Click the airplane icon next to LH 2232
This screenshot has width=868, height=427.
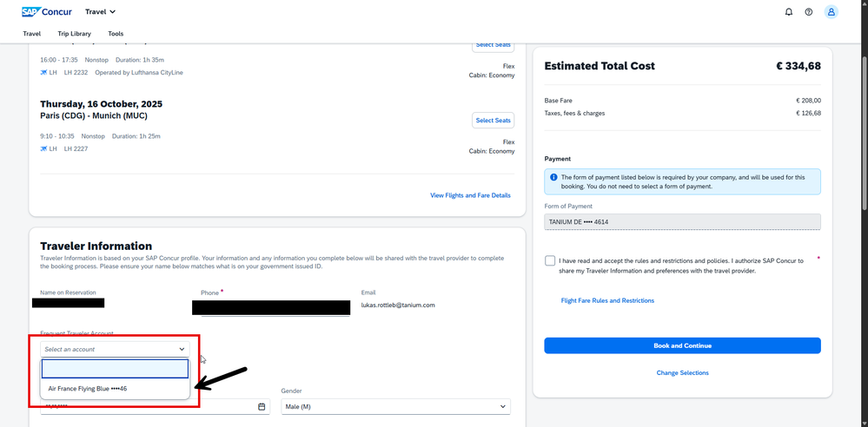pos(44,73)
